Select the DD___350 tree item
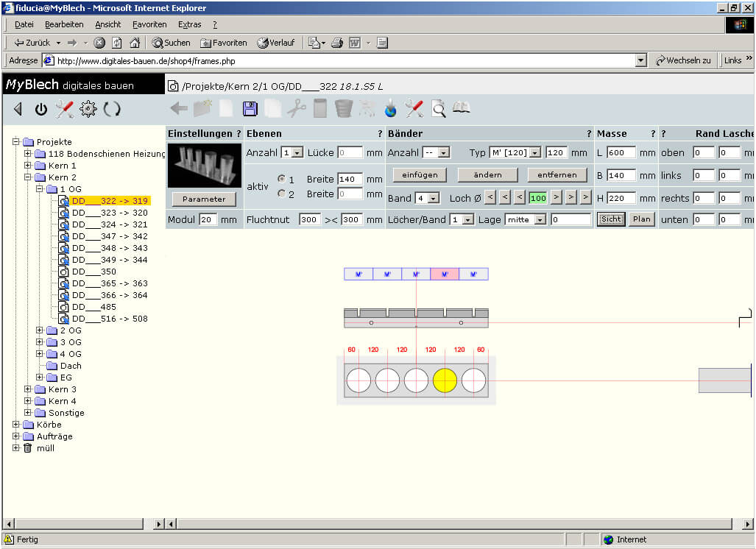 point(93,272)
